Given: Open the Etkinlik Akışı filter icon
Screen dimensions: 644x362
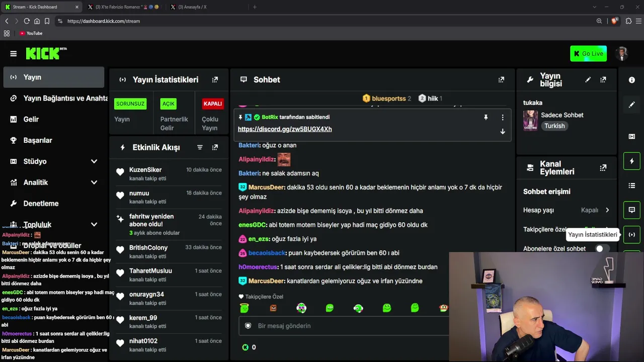Looking at the screenshot, I should click(200, 147).
